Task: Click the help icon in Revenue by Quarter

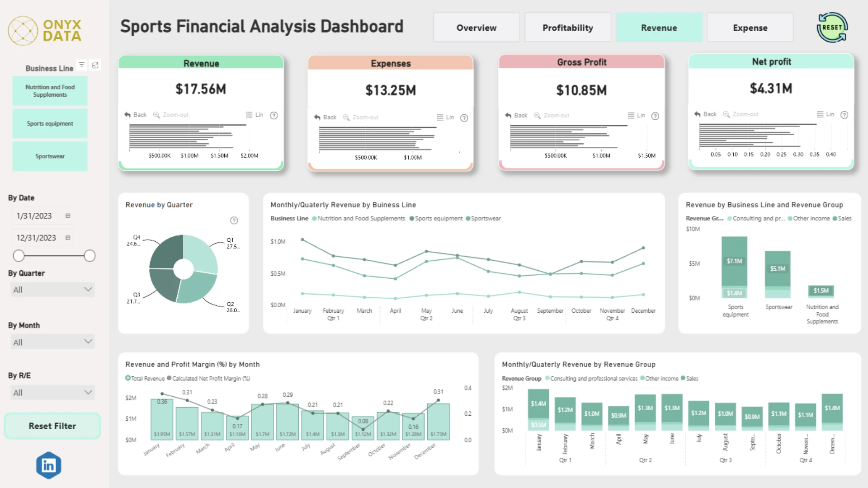Action: (x=234, y=221)
